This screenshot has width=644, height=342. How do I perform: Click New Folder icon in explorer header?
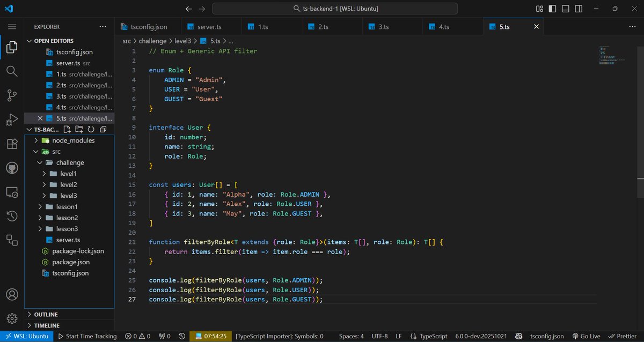pos(79,129)
